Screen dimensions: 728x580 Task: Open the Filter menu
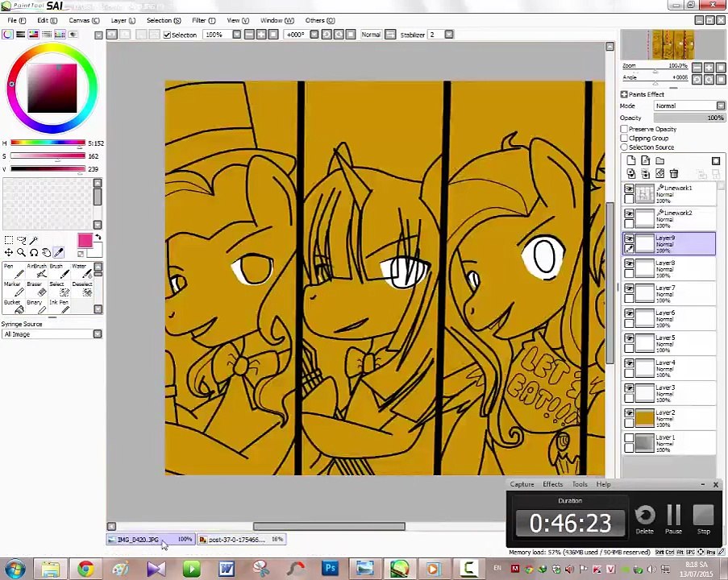tap(204, 20)
